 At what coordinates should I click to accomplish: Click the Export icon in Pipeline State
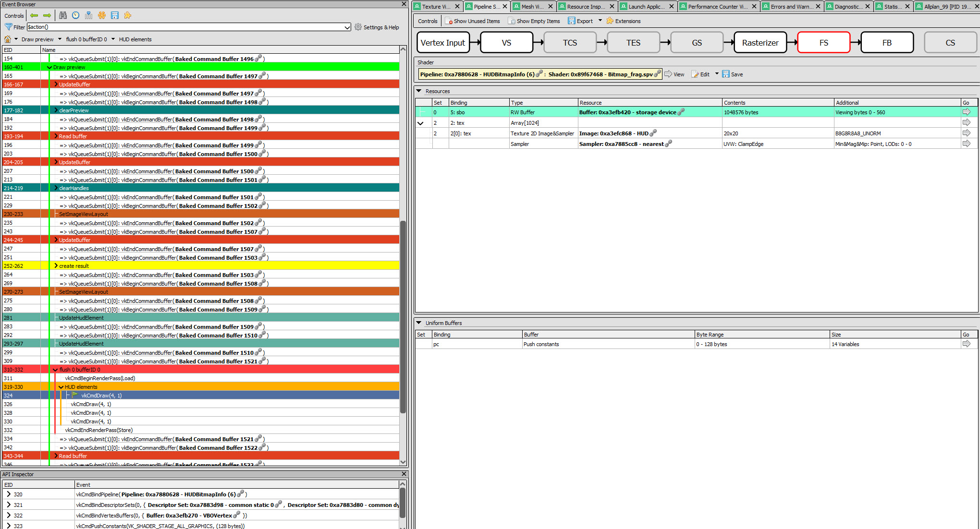click(x=572, y=21)
